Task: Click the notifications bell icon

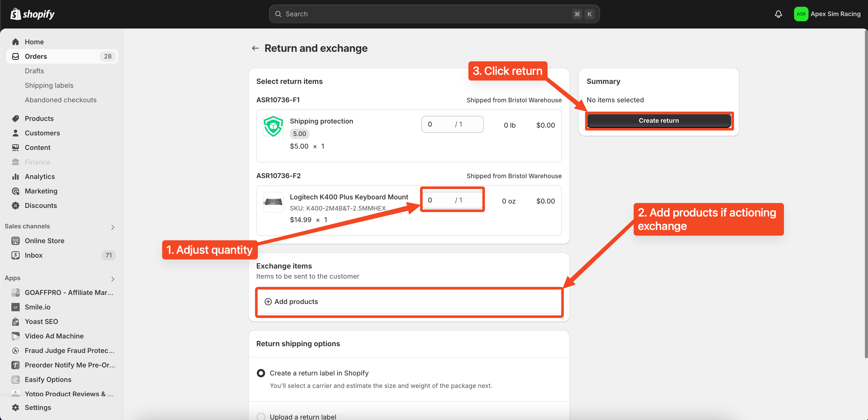Action: [778, 14]
